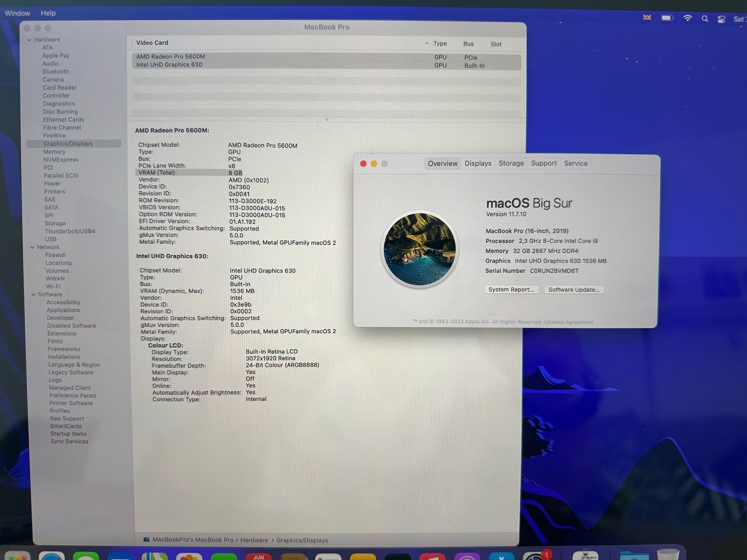747x560 pixels.
Task: Switch to the Service tab
Action: point(575,163)
